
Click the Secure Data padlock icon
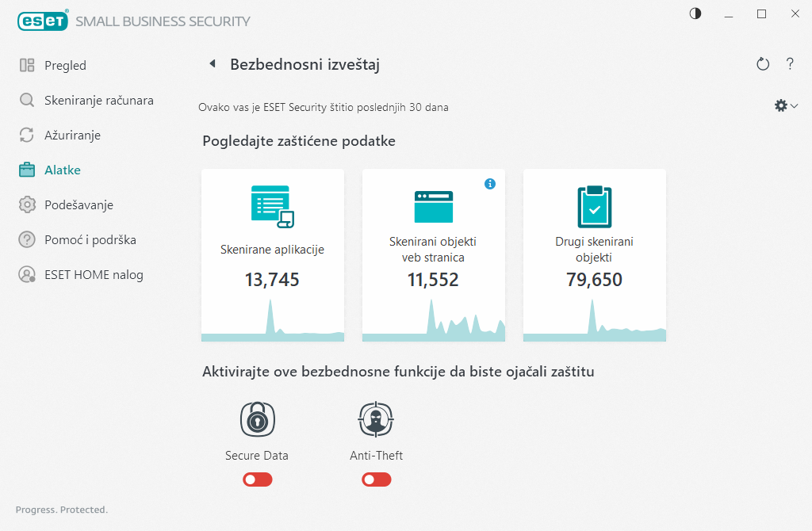point(257,420)
